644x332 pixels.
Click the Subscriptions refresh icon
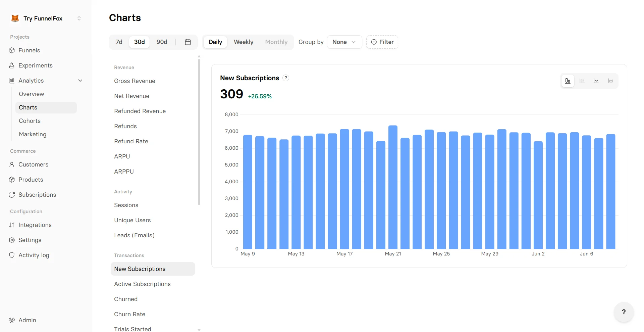[x=12, y=195]
